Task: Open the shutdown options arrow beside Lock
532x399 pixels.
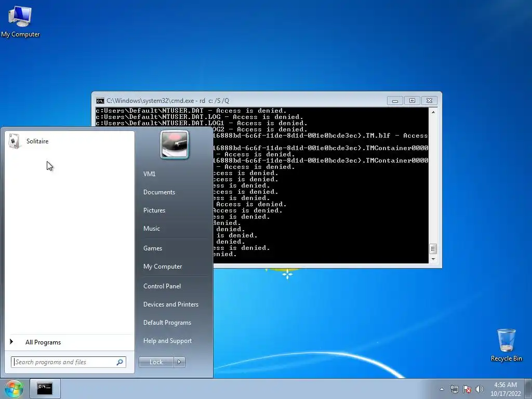Action: click(179, 362)
